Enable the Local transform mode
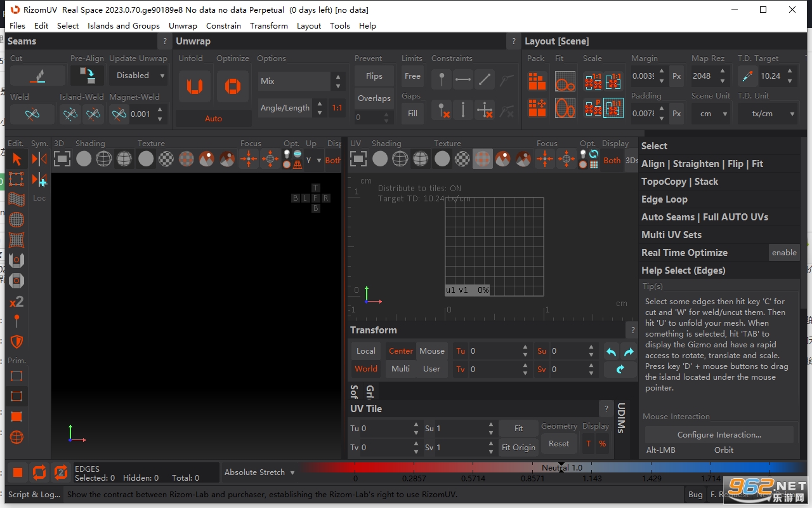Image resolution: width=812 pixels, height=508 pixels. [366, 351]
